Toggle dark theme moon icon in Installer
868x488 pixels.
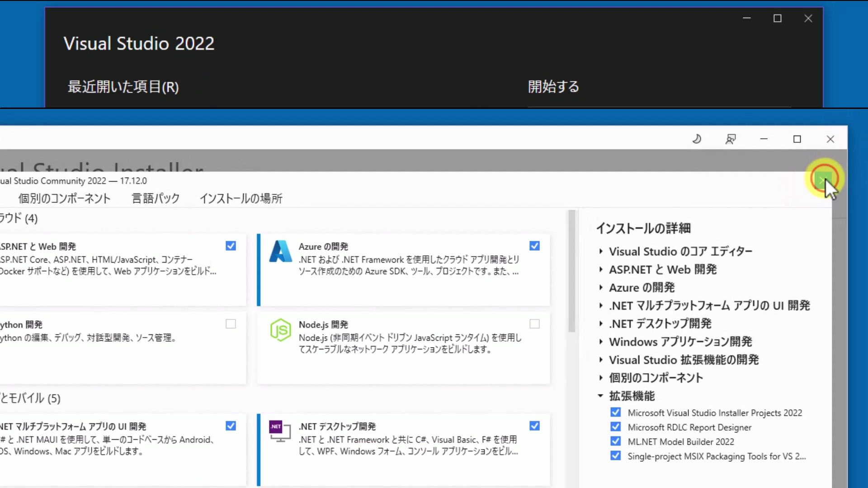pos(697,139)
